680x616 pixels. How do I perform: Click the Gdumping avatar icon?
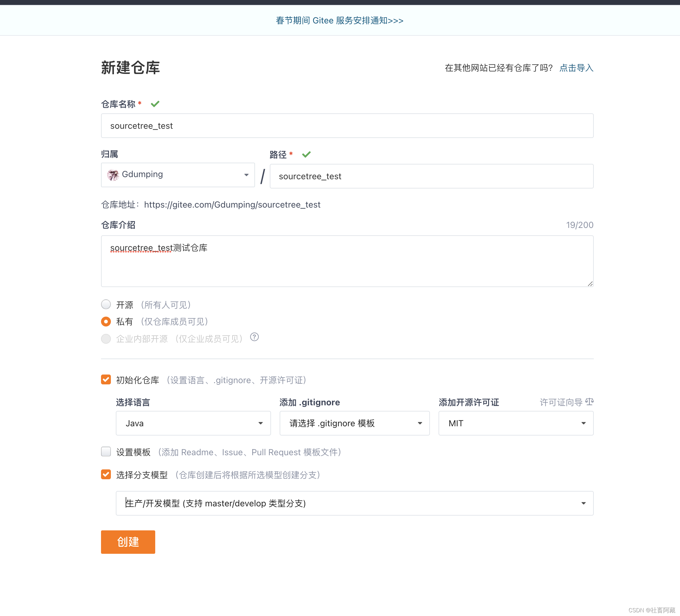[113, 175]
